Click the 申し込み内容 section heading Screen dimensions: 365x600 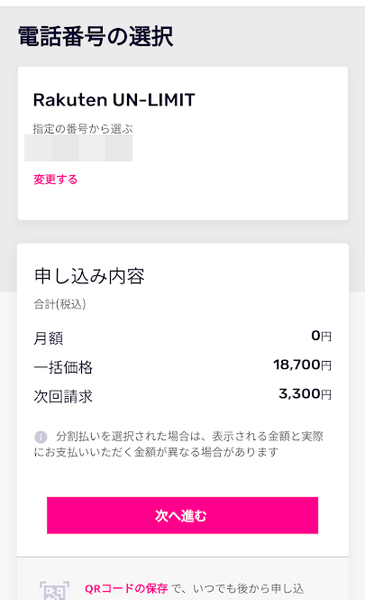89,276
